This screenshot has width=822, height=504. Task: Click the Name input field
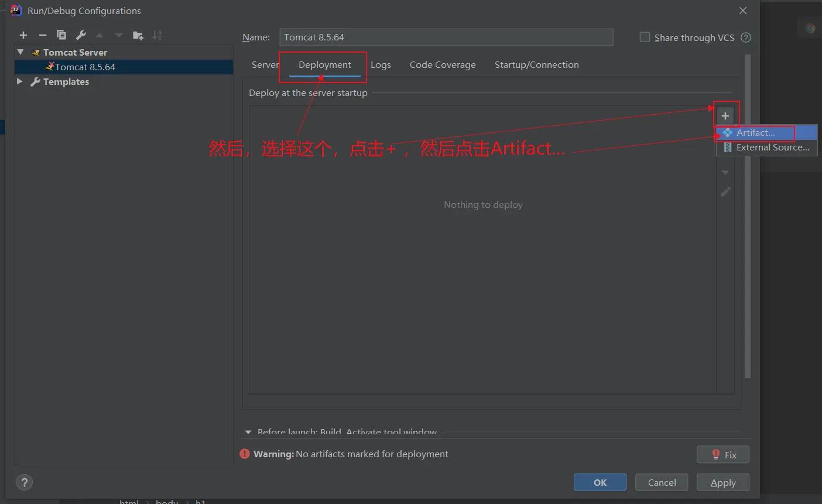(446, 37)
